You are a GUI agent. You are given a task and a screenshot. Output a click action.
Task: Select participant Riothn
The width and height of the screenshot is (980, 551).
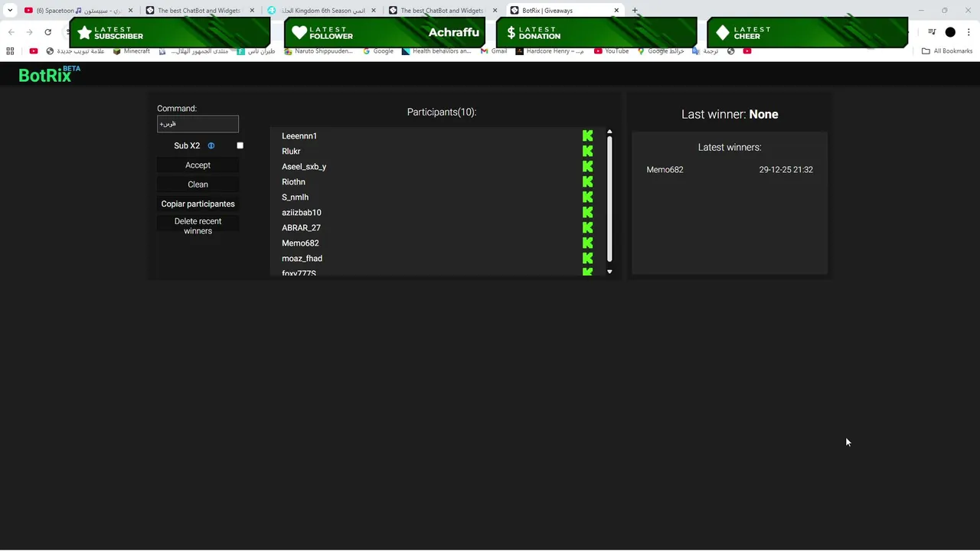click(x=293, y=182)
